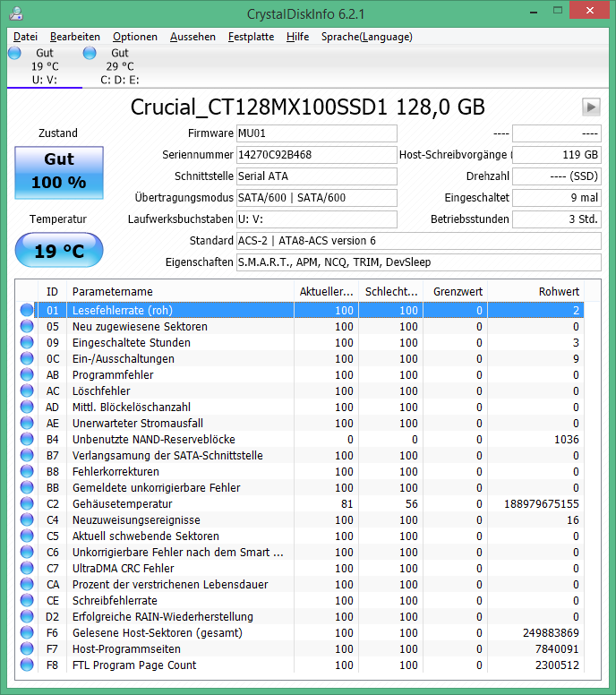Click status orb of Aktuell schwebende Sektoren row

27,536
